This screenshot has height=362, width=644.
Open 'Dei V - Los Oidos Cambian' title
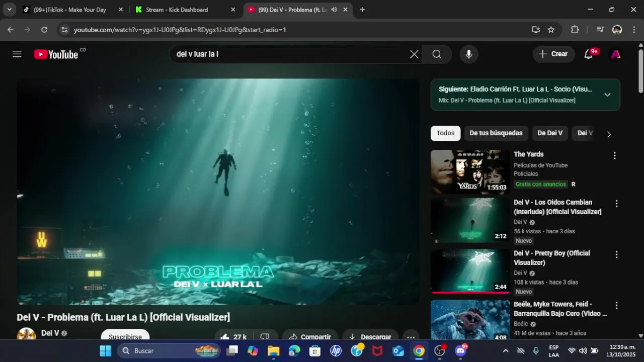pos(557,207)
